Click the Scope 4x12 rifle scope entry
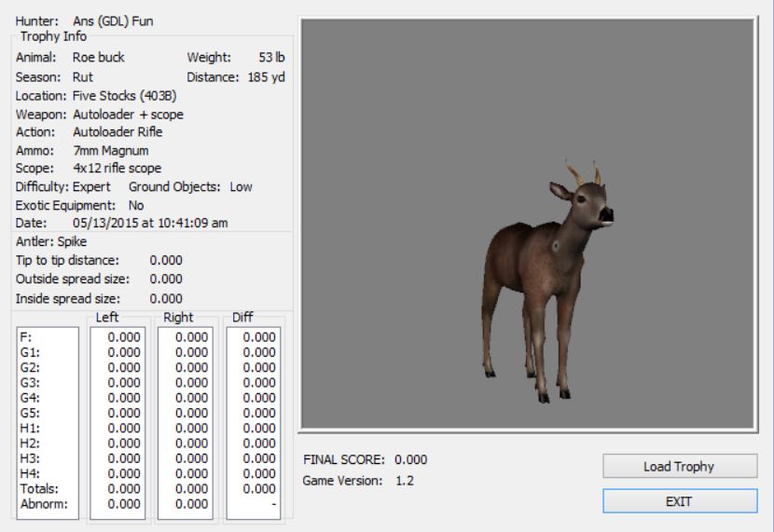The height and width of the screenshot is (532, 774). [x=117, y=168]
